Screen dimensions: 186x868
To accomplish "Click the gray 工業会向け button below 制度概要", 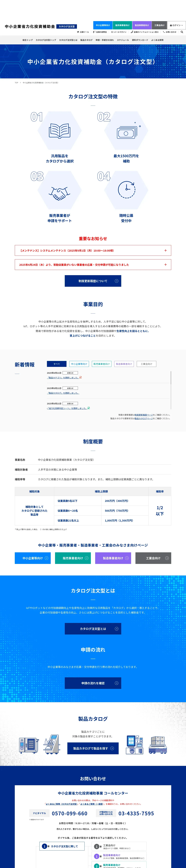I will click(x=153, y=558).
